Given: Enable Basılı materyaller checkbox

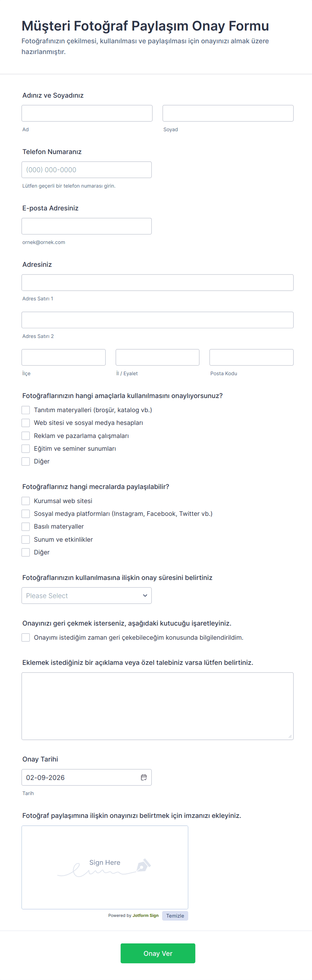Looking at the screenshot, I should (25, 527).
